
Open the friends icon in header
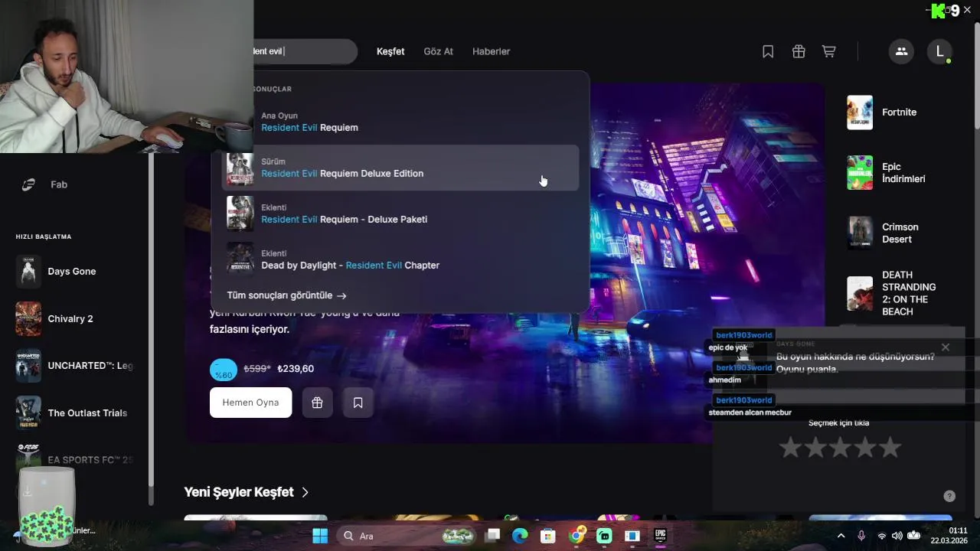pos(901,51)
